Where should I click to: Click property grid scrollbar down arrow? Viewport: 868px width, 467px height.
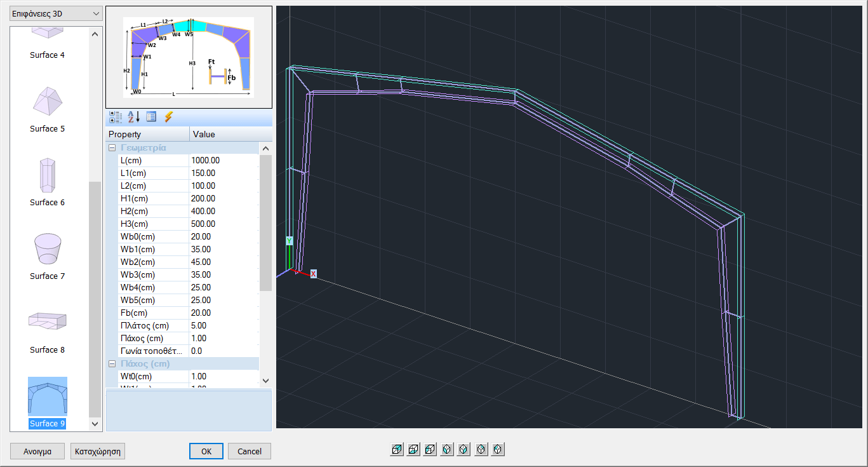point(266,380)
